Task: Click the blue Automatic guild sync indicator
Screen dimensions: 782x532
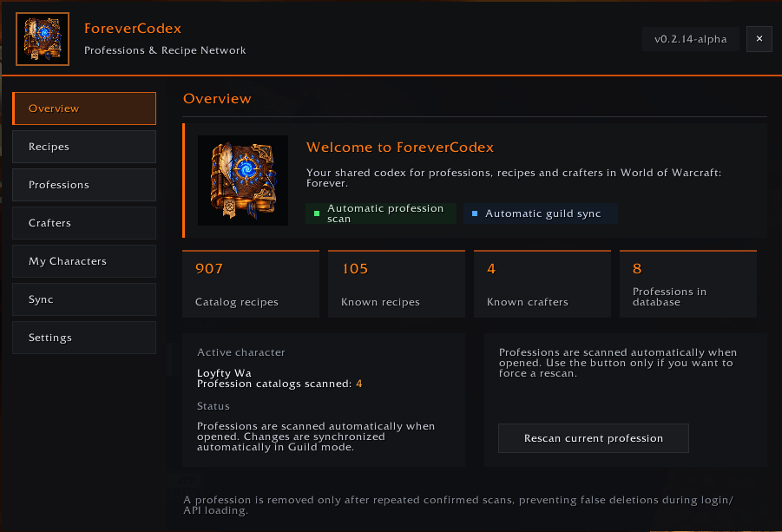Action: (x=541, y=213)
